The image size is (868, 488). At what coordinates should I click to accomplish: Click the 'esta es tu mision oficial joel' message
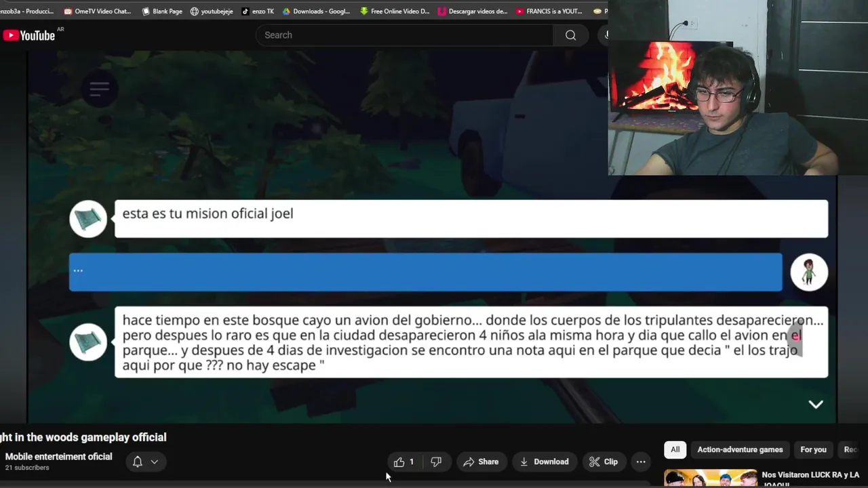tap(471, 219)
